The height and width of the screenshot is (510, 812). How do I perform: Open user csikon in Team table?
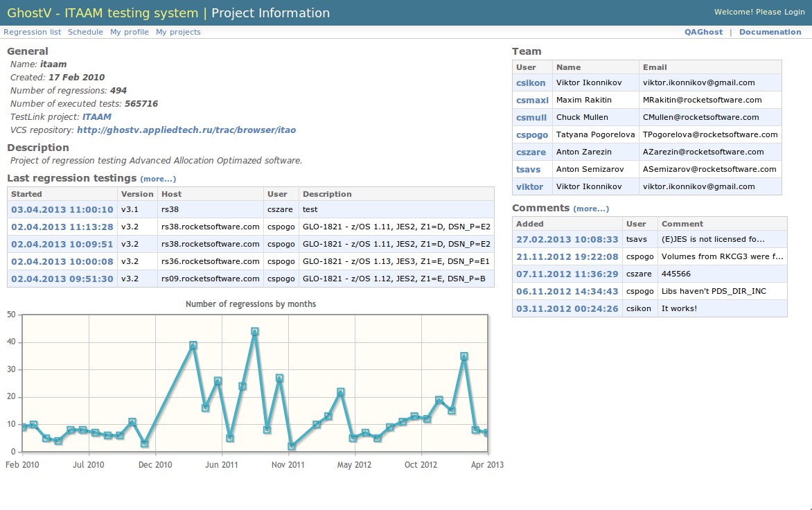tap(531, 82)
